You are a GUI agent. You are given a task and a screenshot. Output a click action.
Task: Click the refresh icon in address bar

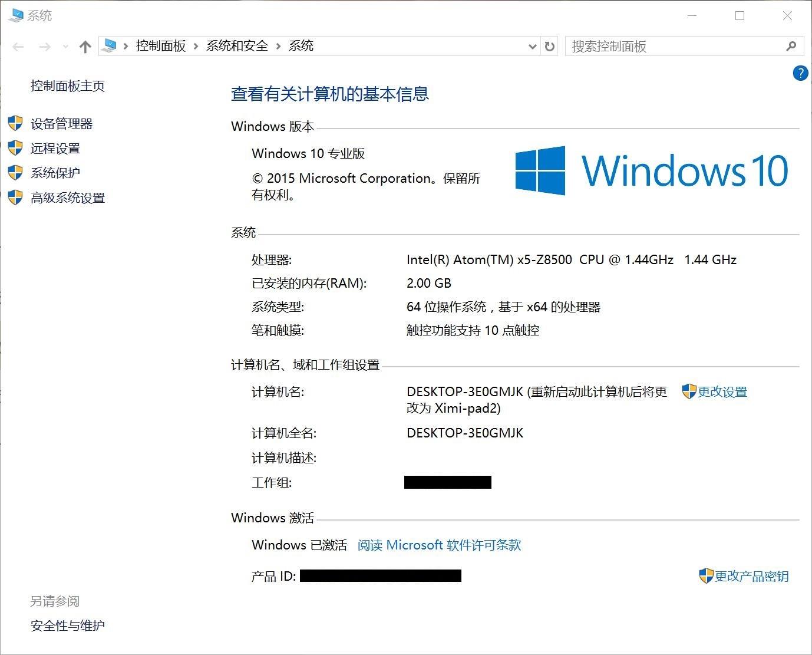tap(549, 46)
